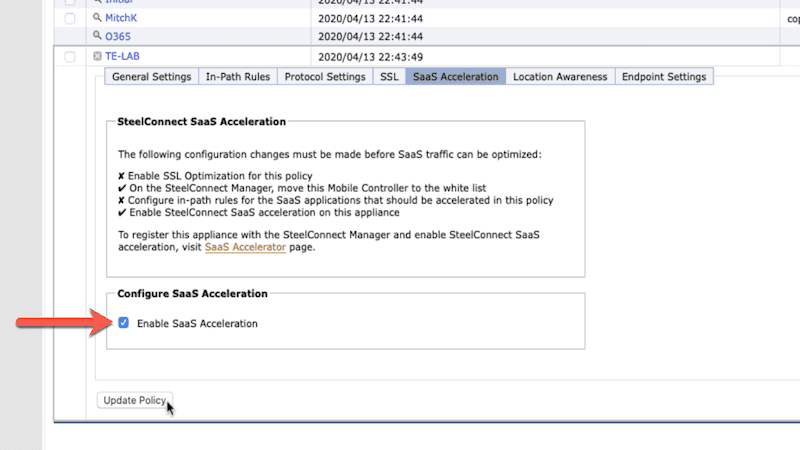
Task: Click the TE-LAB timestamp 2020/04/13 22:43:49
Action: click(x=370, y=57)
